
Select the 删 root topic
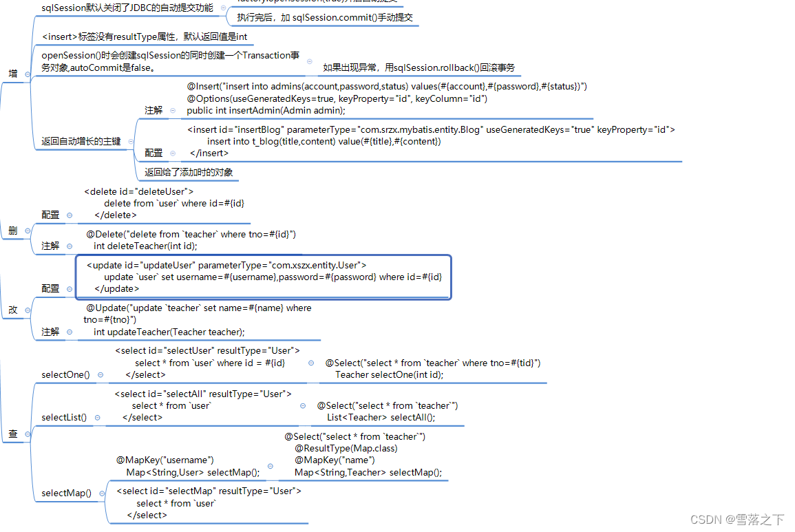click(x=13, y=231)
